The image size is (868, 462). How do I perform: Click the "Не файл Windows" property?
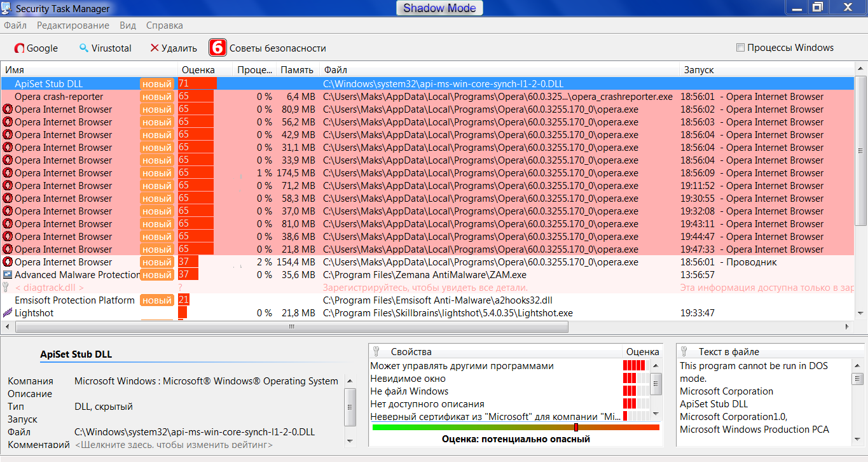tap(410, 391)
